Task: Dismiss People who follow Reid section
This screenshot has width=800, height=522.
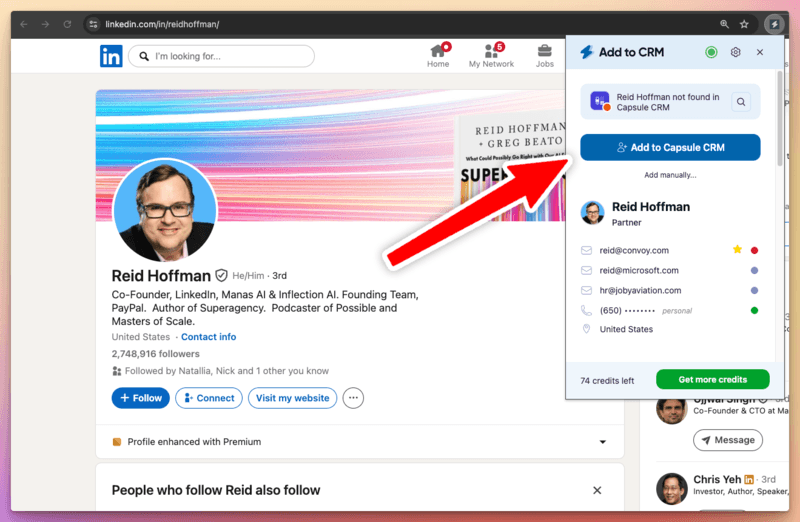Action: pyautogui.click(x=597, y=490)
